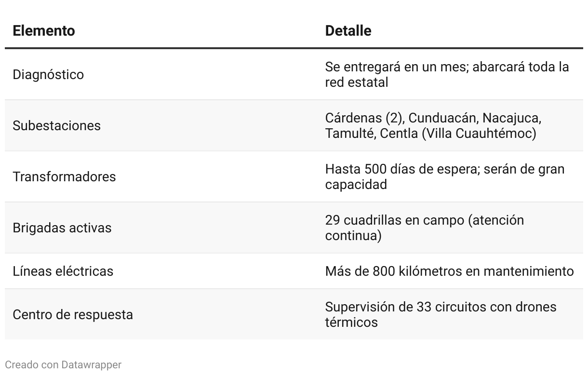Image resolution: width=588 pixels, height=376 pixels.
Task: Click the text about diagnóstico delivery in one month
Action: (446, 67)
